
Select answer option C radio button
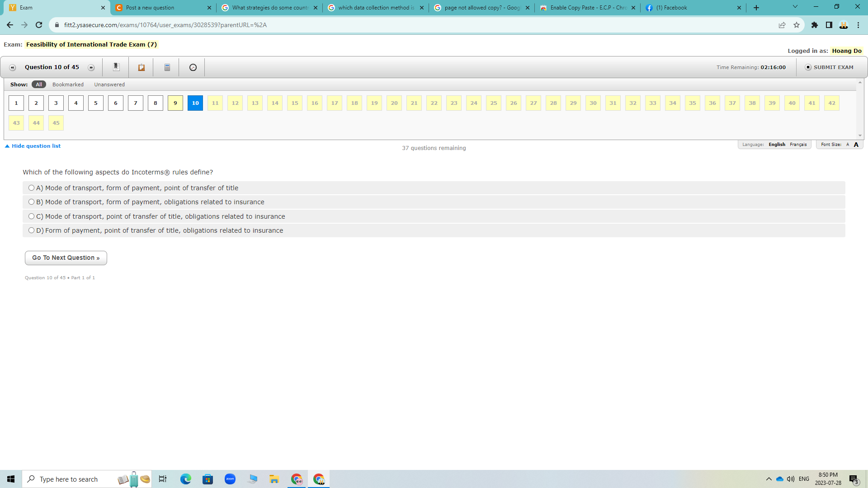[31, 216]
